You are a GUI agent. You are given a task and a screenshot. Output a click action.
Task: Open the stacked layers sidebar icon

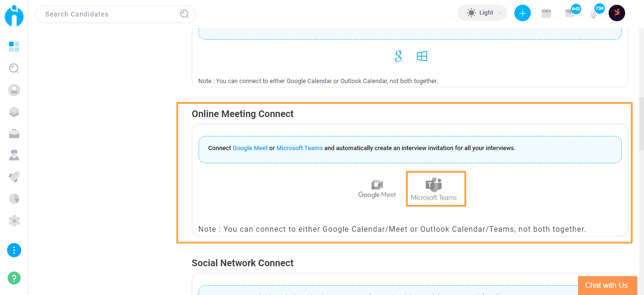[x=14, y=112]
